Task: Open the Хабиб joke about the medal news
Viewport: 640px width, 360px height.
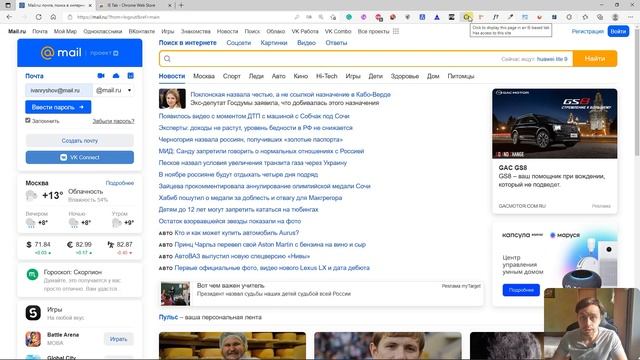Action: point(250,198)
